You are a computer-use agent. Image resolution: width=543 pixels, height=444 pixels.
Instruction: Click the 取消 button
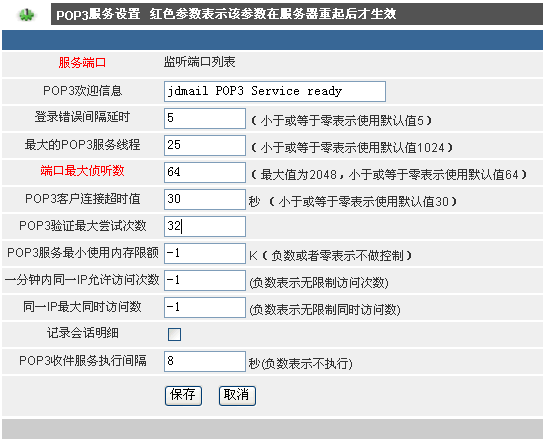237,396
